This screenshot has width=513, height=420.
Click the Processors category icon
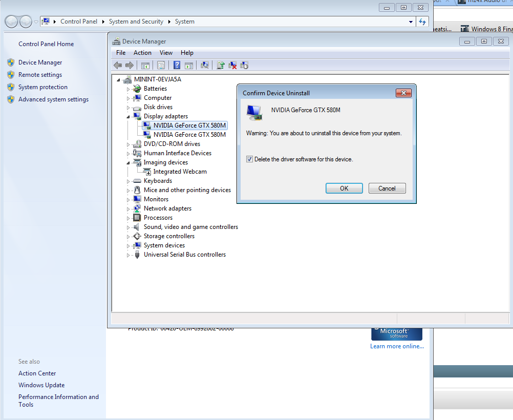pos(137,218)
